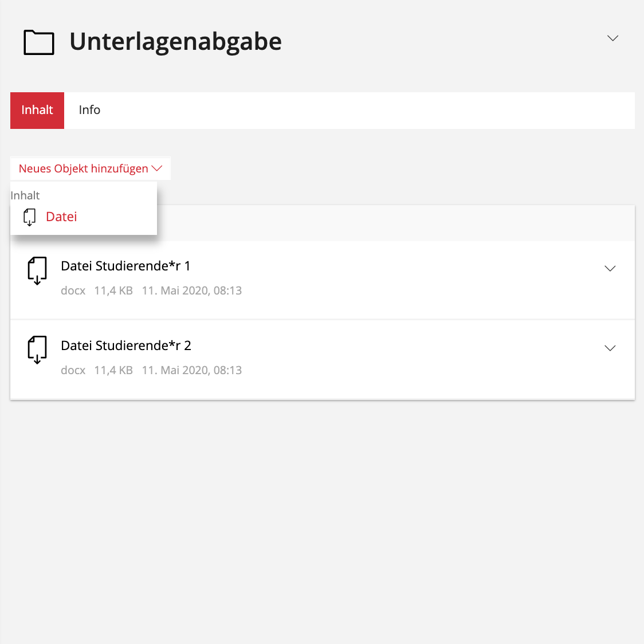Screen dimensions: 644x644
Task: Click the file icon of Datei Studierende*r 2
Action: (37, 350)
